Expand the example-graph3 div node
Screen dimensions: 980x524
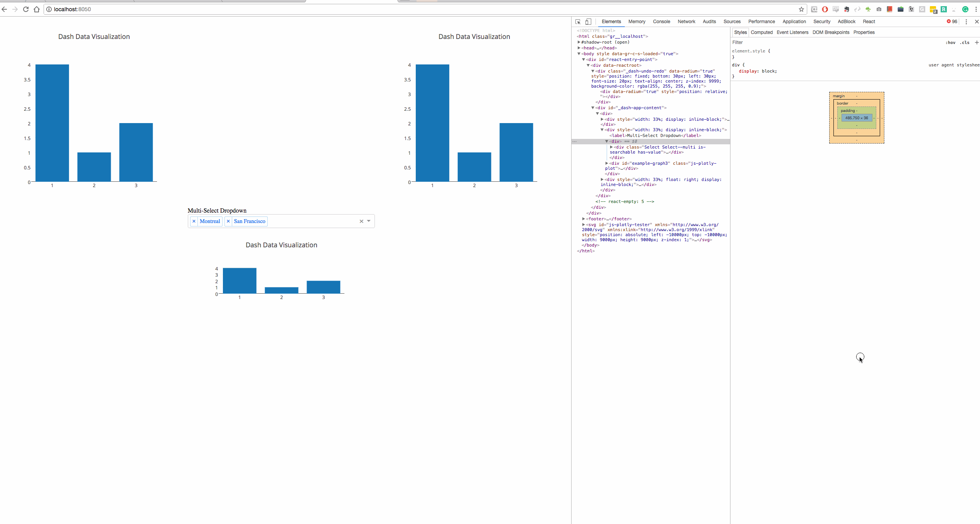click(x=607, y=163)
